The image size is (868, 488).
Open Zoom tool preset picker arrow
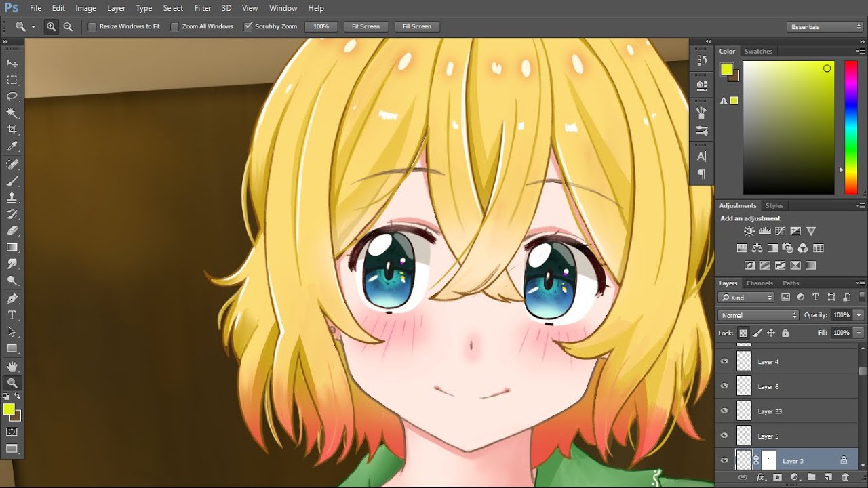(33, 27)
